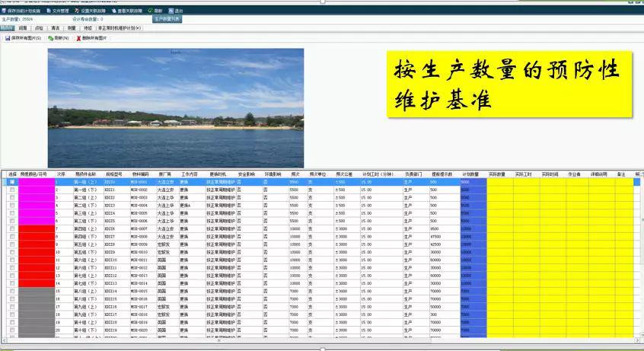Switch to the 点检 tab
This screenshot has width=644, height=351.
[38, 27]
